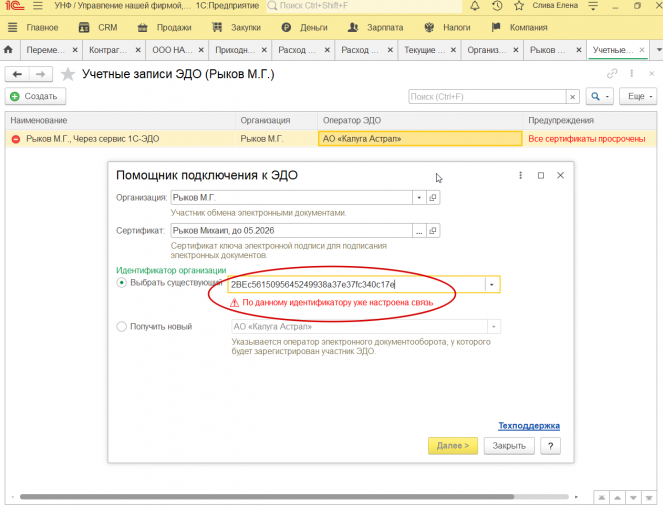Sort by Наименование column header
The image size is (663, 512).
coord(120,120)
